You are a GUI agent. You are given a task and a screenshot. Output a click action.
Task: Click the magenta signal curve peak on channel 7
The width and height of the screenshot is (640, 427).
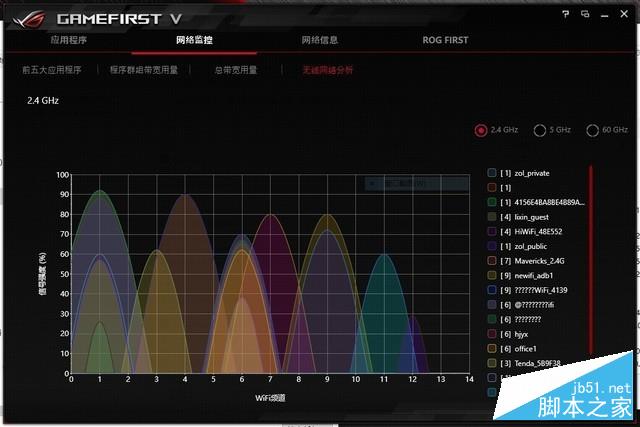pos(271,217)
